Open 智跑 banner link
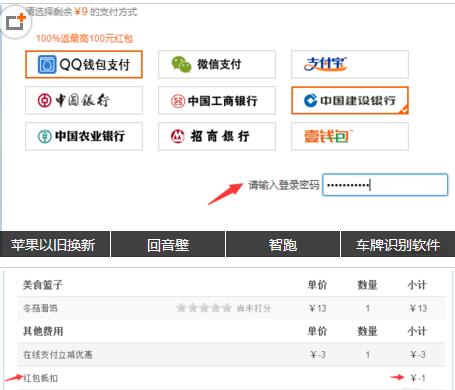This screenshot has width=455, height=390. [283, 244]
